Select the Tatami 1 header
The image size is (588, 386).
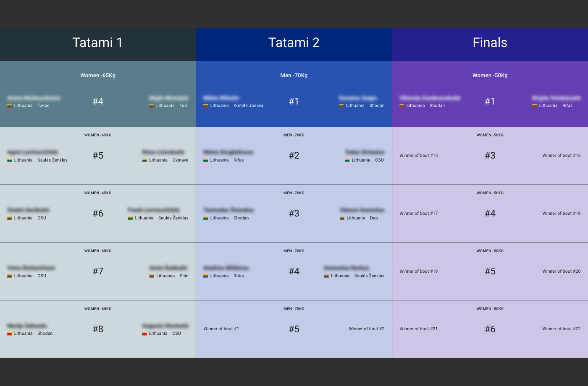click(97, 42)
